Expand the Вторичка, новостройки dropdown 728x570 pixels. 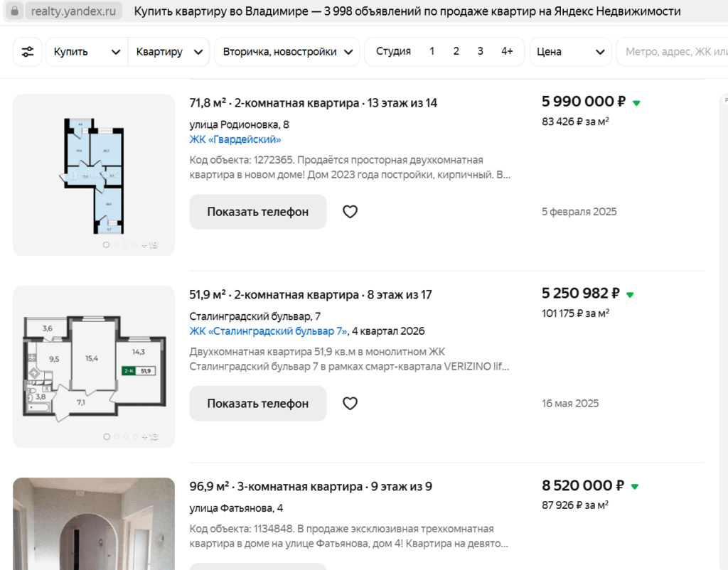[x=287, y=51]
